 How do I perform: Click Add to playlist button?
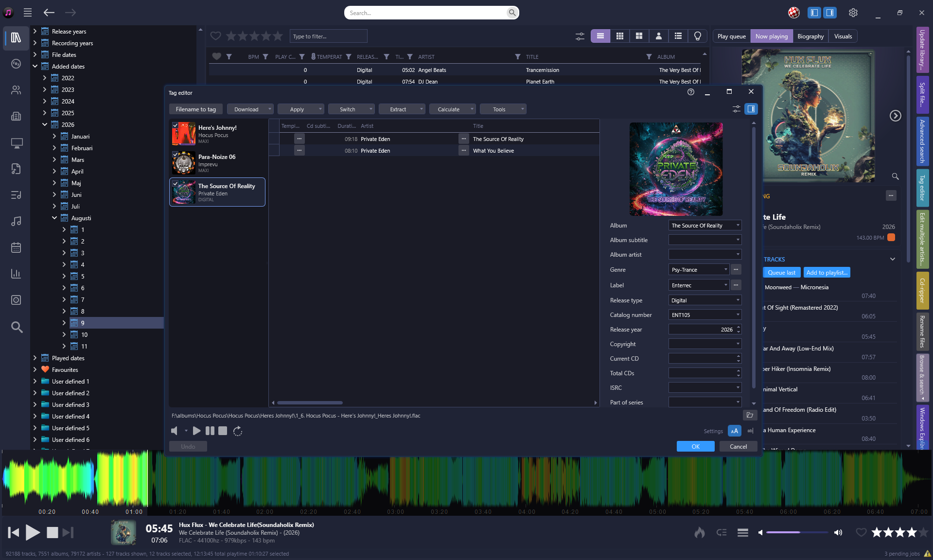(x=827, y=272)
